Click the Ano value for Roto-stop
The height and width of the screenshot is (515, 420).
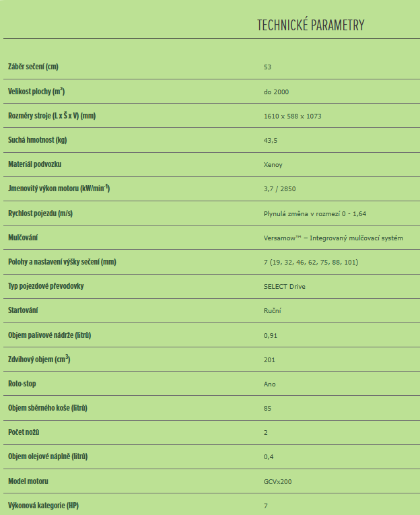coord(269,384)
